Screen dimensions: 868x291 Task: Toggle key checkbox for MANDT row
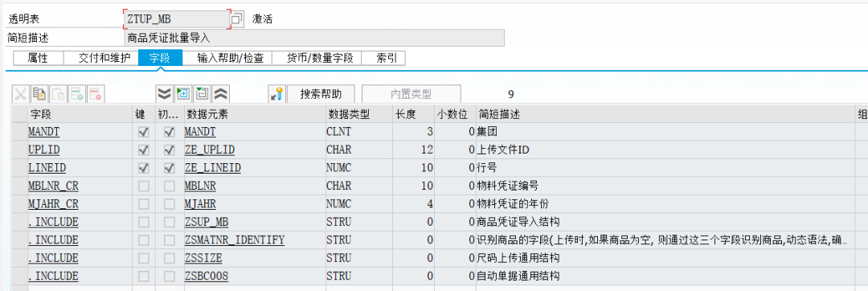pos(143,132)
